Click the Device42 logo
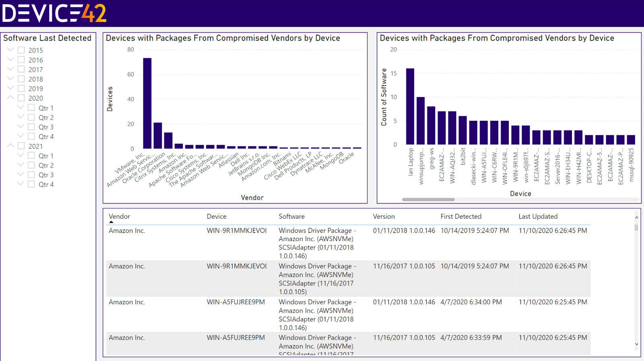 click(54, 13)
